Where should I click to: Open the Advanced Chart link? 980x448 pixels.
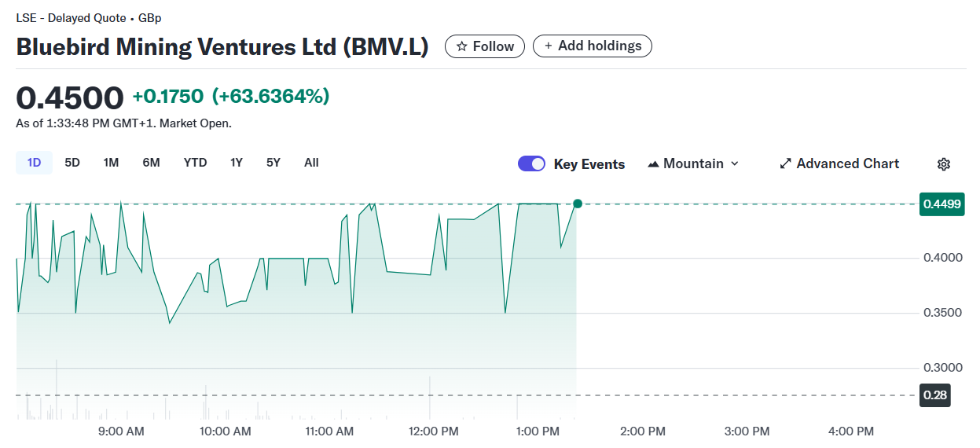[x=847, y=163]
